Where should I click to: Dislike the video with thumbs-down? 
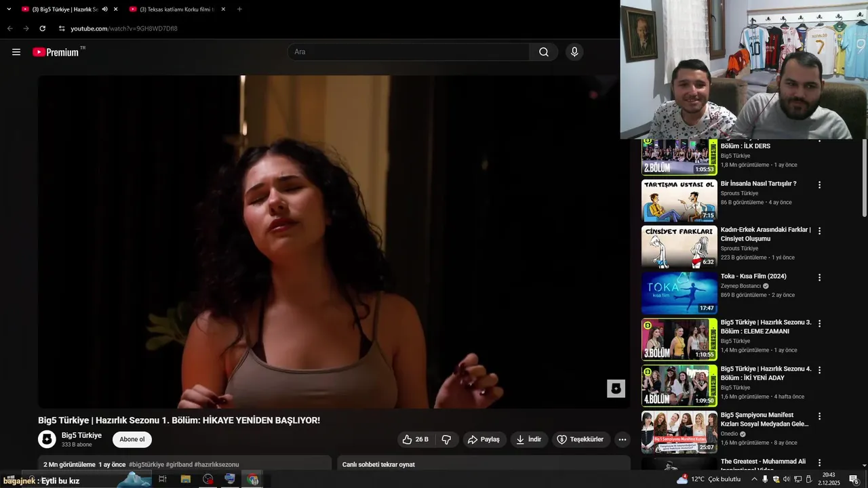(446, 439)
